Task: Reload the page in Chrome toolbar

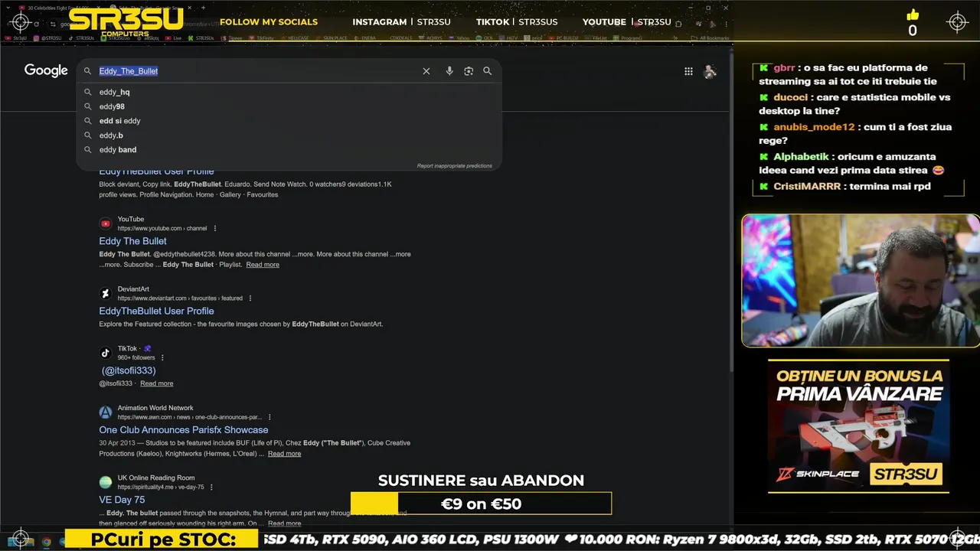Action: click(x=36, y=24)
